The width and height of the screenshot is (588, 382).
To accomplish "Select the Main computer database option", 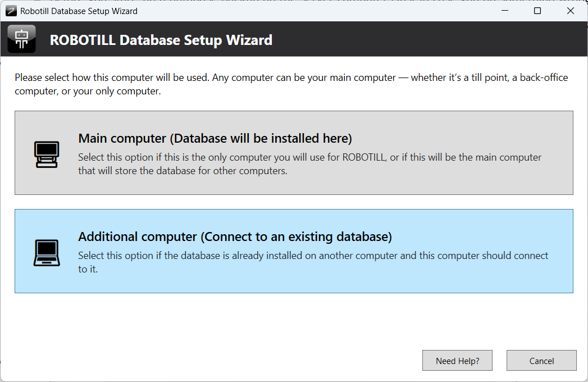I will (294, 152).
